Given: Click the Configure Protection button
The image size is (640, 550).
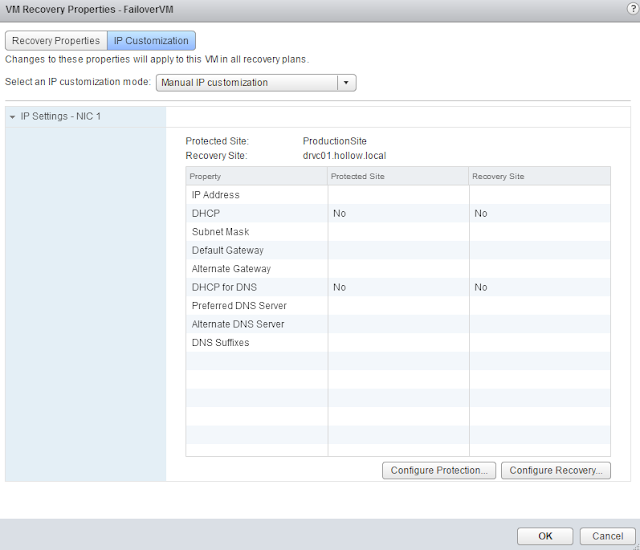Looking at the screenshot, I should click(x=439, y=470).
